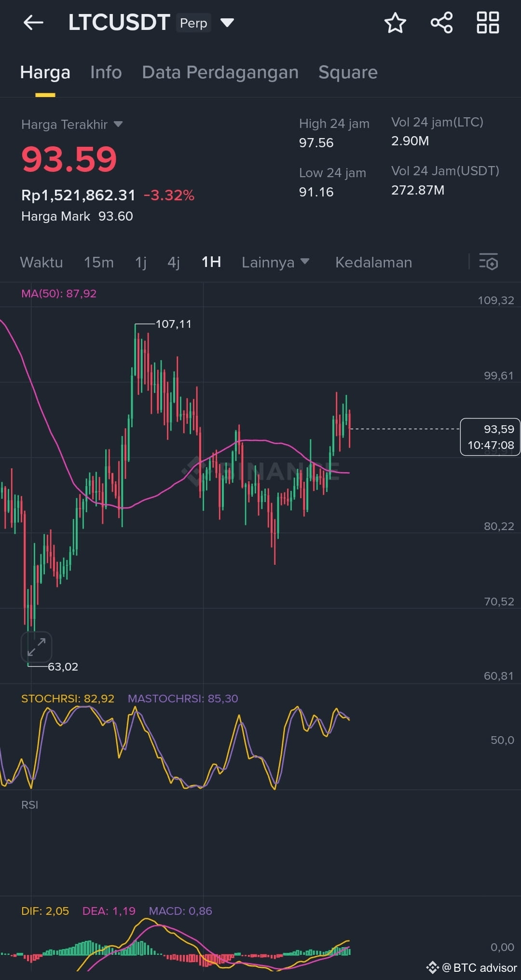This screenshot has width=521, height=980.
Task: Tap the @BTC advisor watermark credit
Action: coord(472,967)
